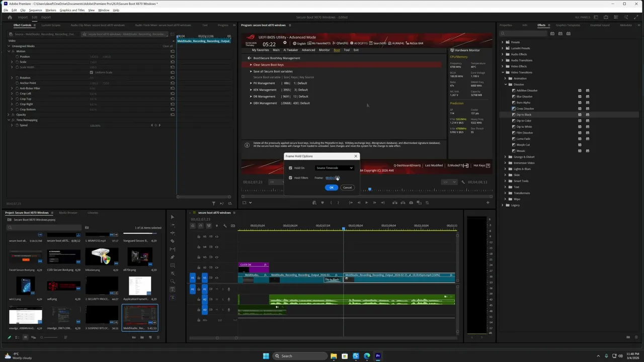Collapse Dissolve folder in Effects
The image size is (644, 362).
coord(506,84)
